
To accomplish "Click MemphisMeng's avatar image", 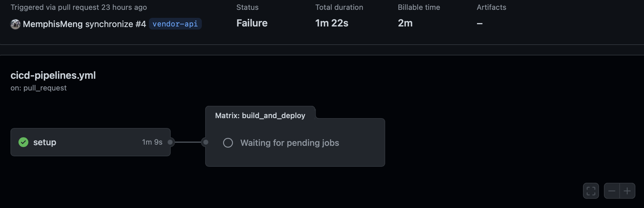I will pyautogui.click(x=15, y=24).
